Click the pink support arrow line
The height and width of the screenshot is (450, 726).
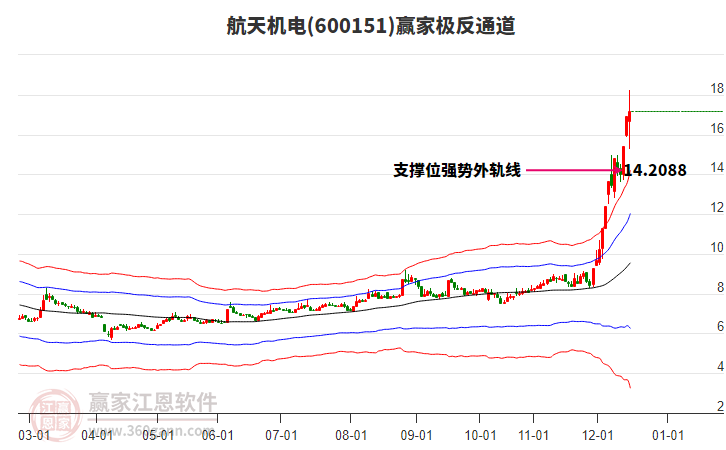[x=574, y=170]
